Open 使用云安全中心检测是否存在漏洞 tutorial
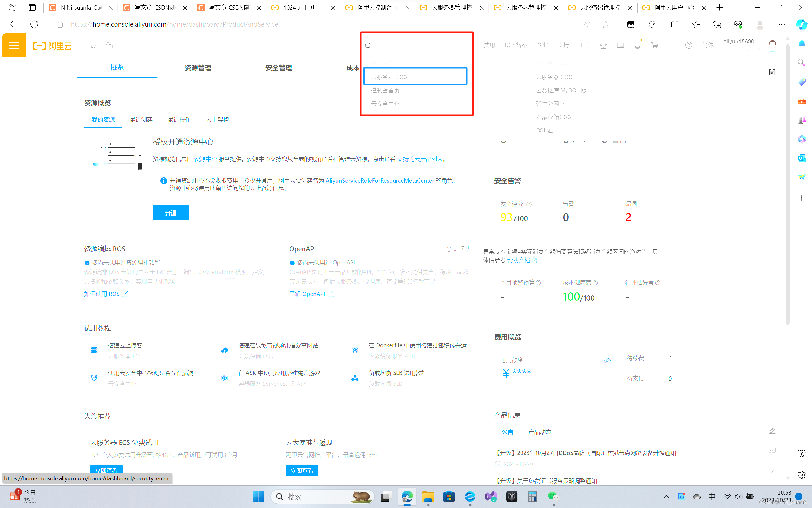The width and height of the screenshot is (812, 508). [151, 373]
